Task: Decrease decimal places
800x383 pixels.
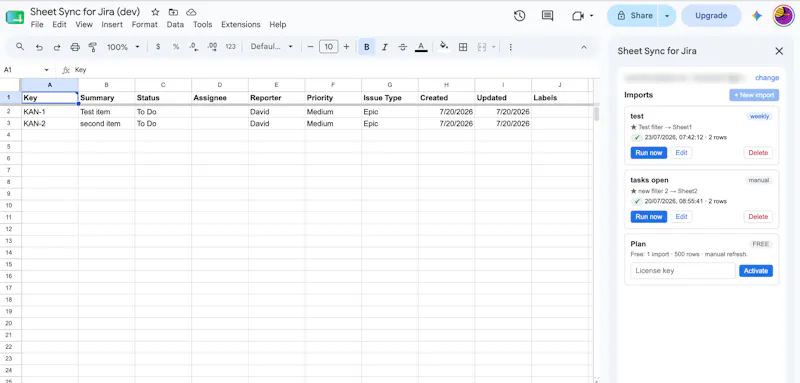Action: click(x=194, y=47)
